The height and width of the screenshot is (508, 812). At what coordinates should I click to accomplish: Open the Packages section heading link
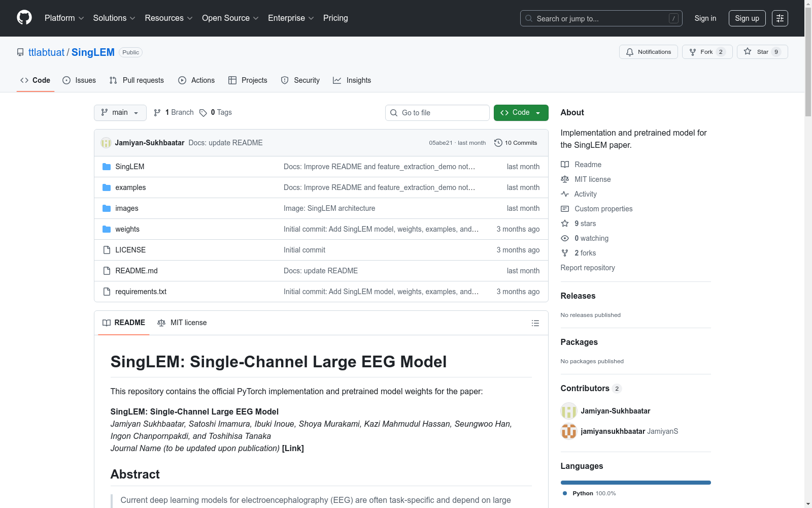pyautogui.click(x=579, y=342)
